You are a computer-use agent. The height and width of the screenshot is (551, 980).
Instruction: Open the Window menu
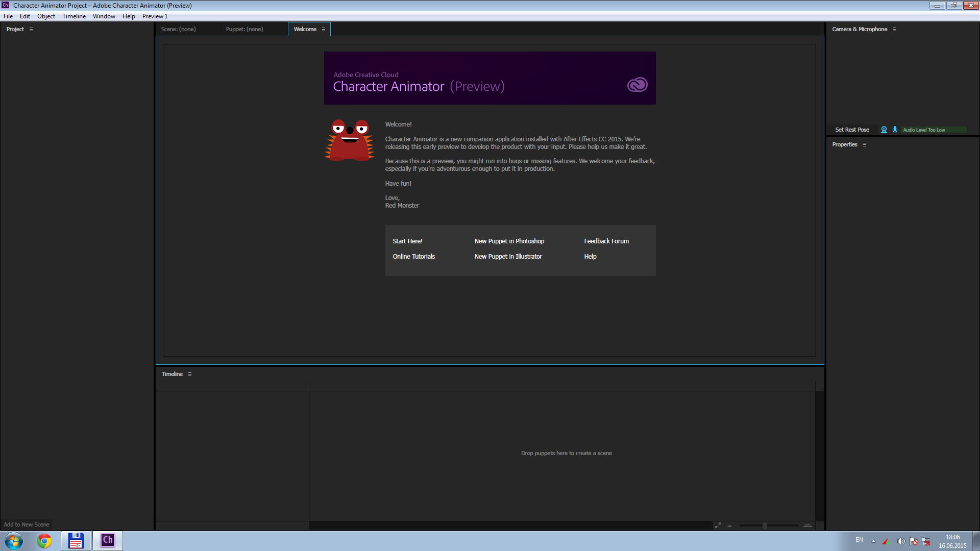[x=104, y=16]
